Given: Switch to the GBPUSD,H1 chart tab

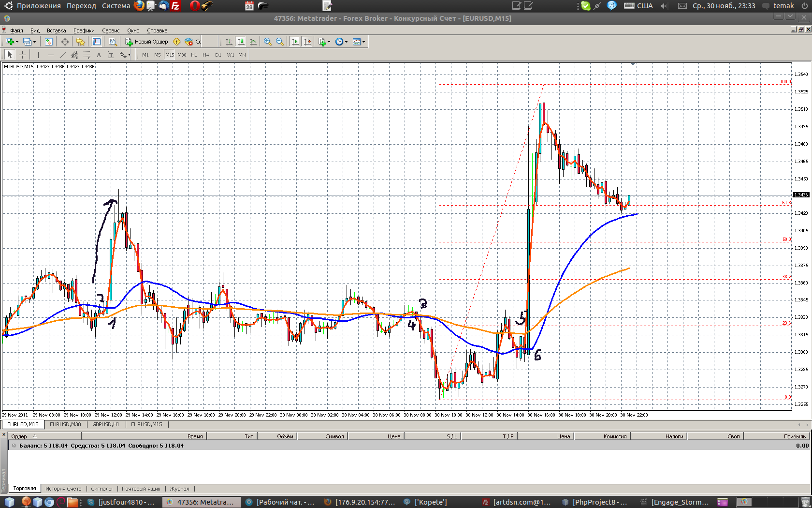Looking at the screenshot, I should tap(106, 424).
